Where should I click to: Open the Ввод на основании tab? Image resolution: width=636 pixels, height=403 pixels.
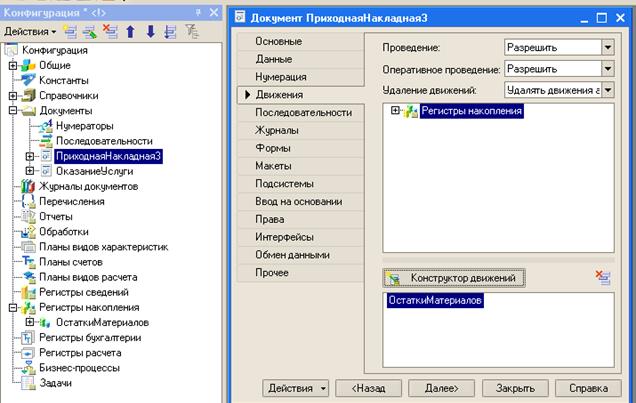point(301,202)
